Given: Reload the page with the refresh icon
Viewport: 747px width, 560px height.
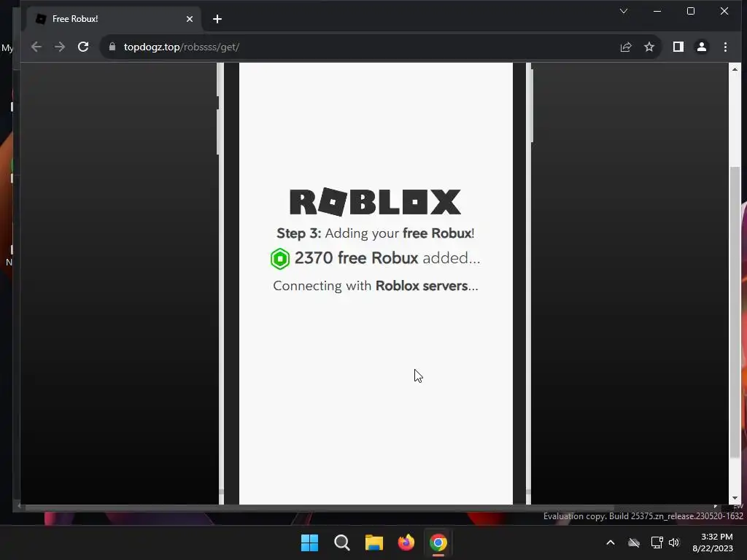Looking at the screenshot, I should click(x=83, y=47).
